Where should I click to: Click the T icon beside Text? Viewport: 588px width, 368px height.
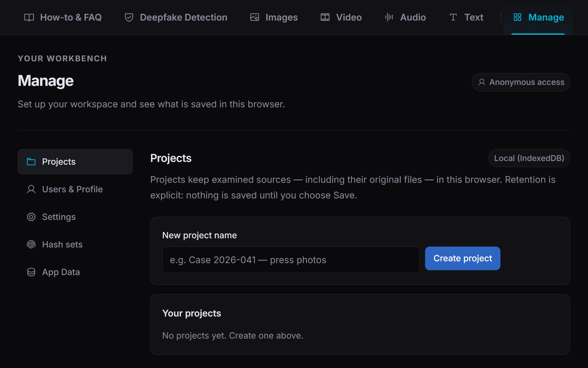(453, 17)
